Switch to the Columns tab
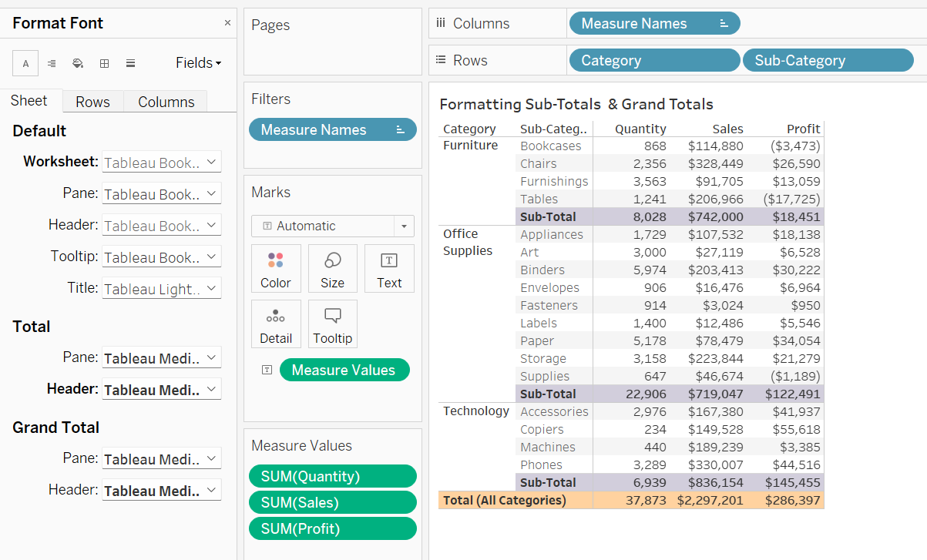This screenshot has height=560, width=927. click(x=166, y=102)
